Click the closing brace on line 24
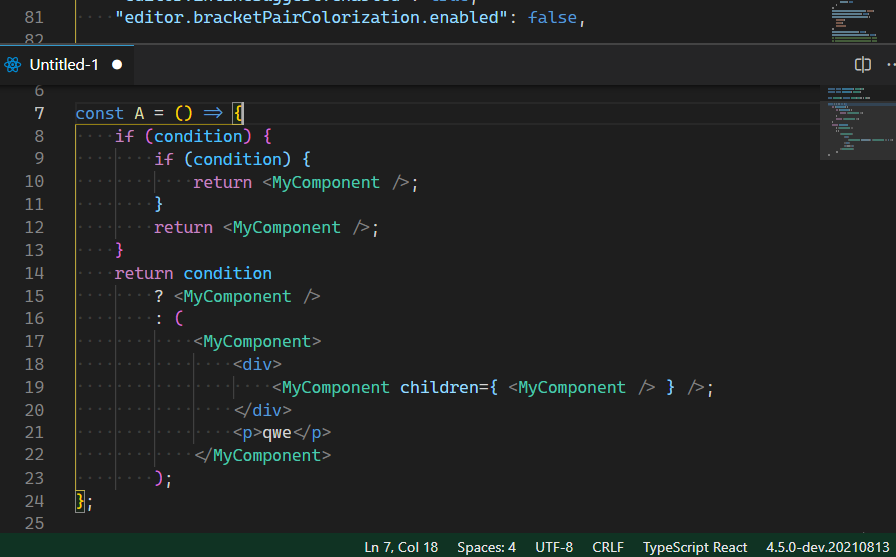The width and height of the screenshot is (896, 557). point(80,501)
